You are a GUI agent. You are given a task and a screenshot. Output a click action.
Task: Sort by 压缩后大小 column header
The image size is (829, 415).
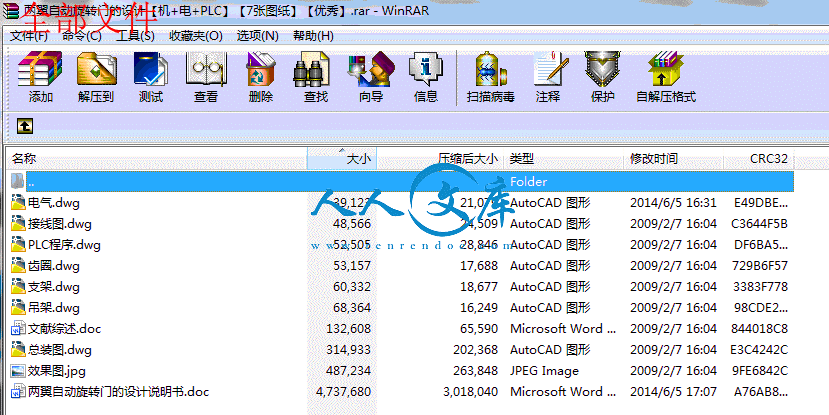click(x=440, y=159)
